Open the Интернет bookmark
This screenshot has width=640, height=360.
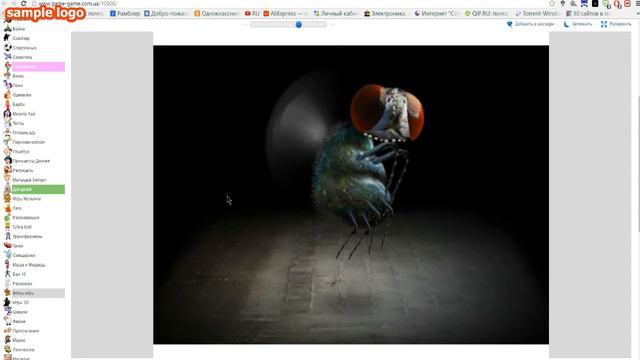coord(436,13)
